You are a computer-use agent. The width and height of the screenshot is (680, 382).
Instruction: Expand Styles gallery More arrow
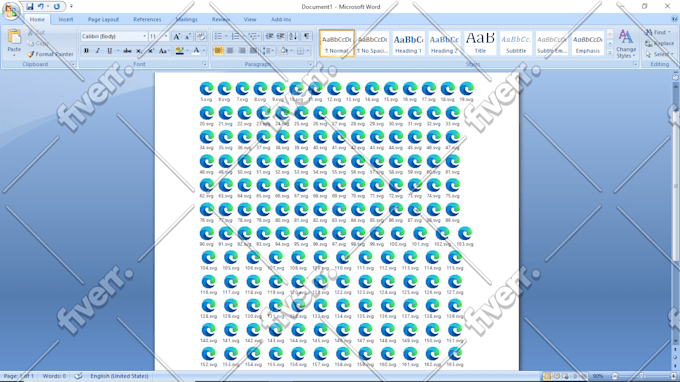click(610, 53)
